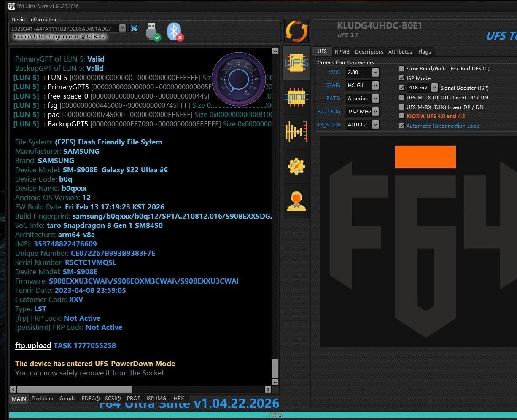The image size is (517, 420).
Task: Click the log scroll-down arrow
Action: (275, 382)
